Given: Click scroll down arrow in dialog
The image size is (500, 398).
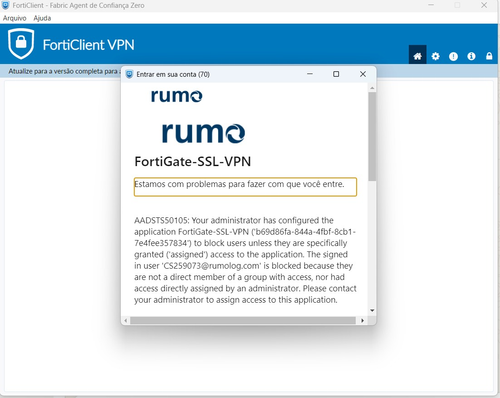Looking at the screenshot, I should click(x=372, y=311).
